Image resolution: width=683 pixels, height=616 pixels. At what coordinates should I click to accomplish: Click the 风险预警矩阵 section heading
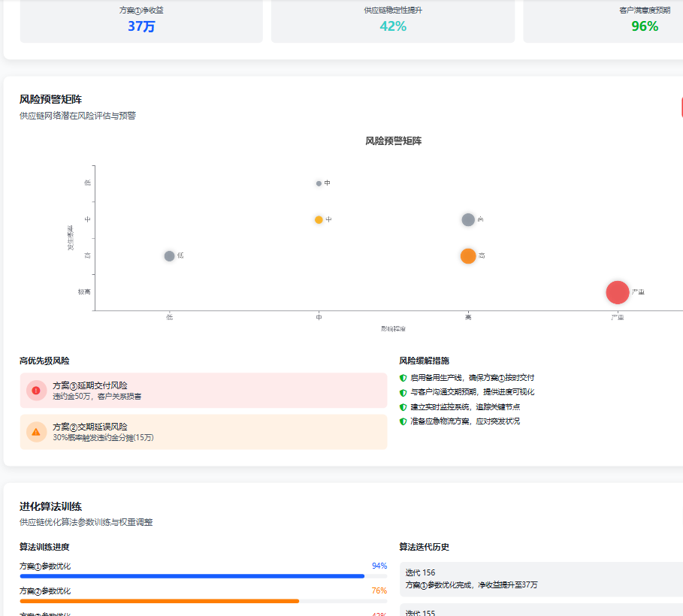point(50,99)
